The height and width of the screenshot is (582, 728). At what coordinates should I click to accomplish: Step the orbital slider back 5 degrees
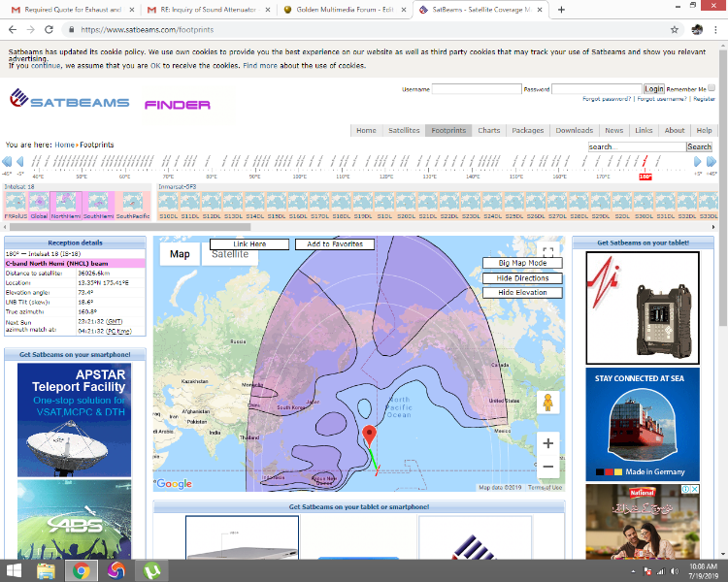(x=20, y=162)
